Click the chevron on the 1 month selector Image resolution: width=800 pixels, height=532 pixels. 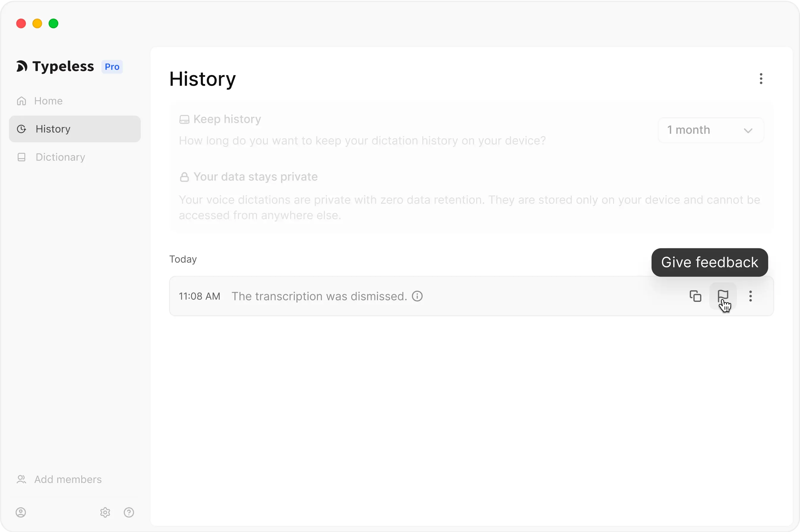pyautogui.click(x=748, y=131)
